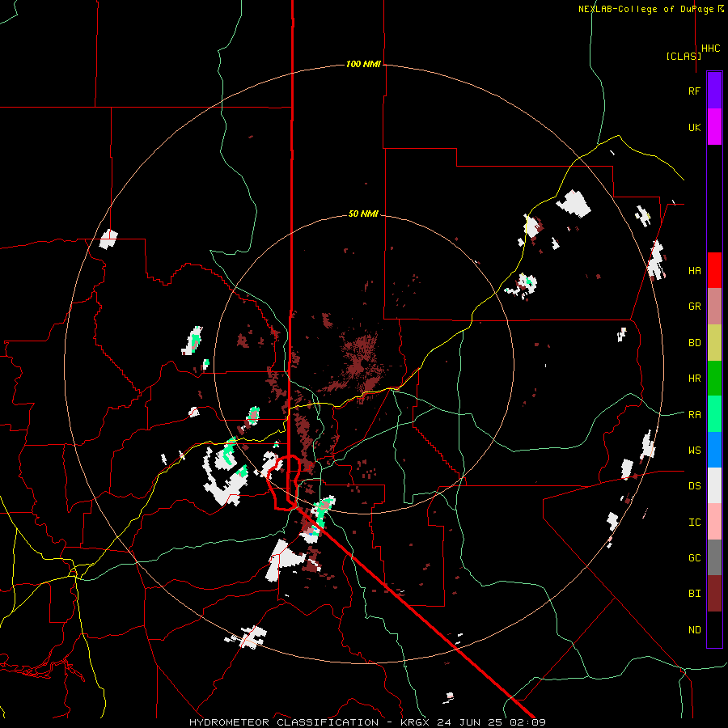Screen dimensions: 728x728
Task: Click 'HYDROMETEOR CLASSIFICATION' caption text
Action: pyautogui.click(x=284, y=722)
